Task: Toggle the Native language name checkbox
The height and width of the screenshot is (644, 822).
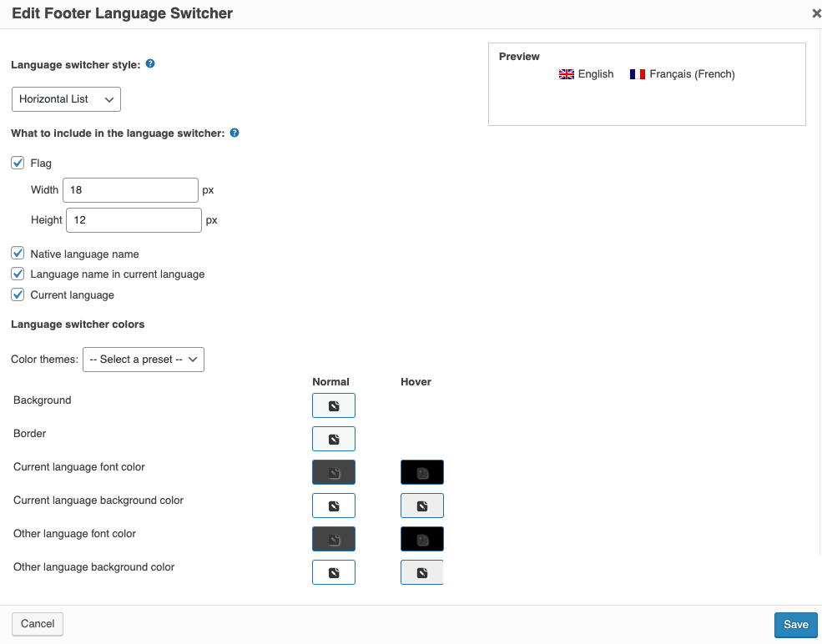Action: tap(18, 253)
